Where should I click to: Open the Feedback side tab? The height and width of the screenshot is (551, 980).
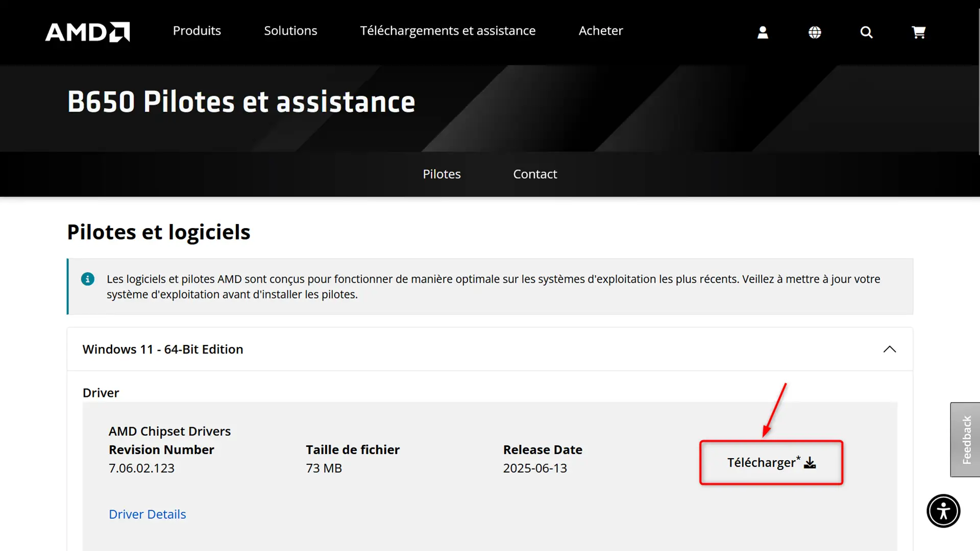tap(965, 440)
